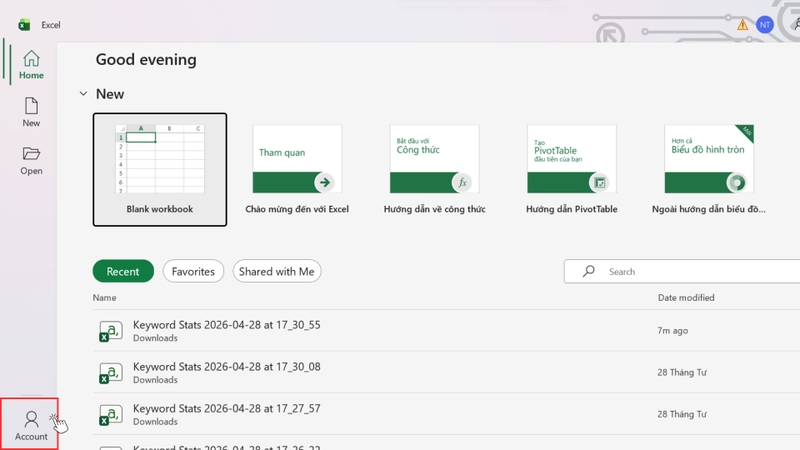Open the Biểu đồ hình tròn template
Screen dimensions: 800x450
pos(709,169)
